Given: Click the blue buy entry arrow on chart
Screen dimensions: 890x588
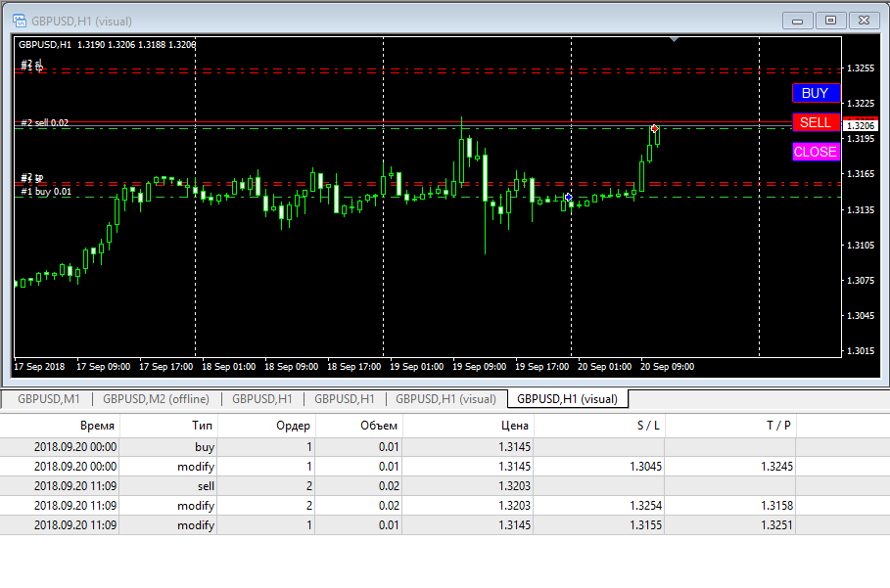Looking at the screenshot, I should [x=569, y=198].
